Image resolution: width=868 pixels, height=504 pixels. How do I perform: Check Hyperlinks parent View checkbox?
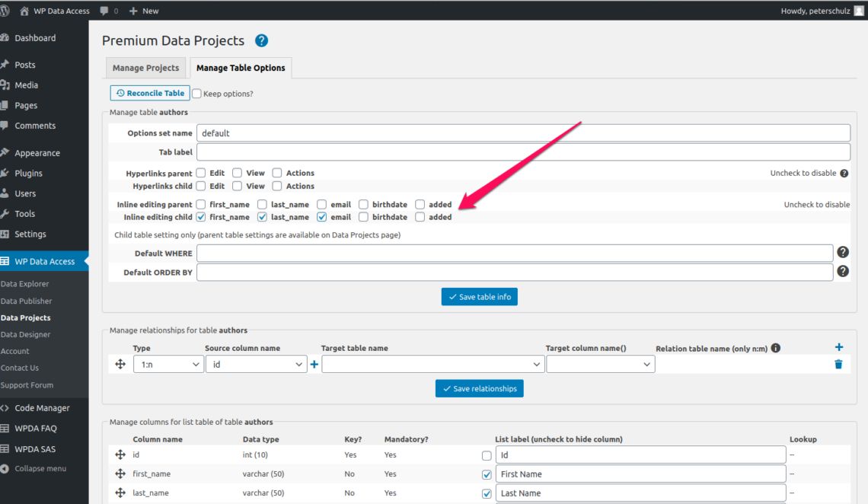point(237,173)
